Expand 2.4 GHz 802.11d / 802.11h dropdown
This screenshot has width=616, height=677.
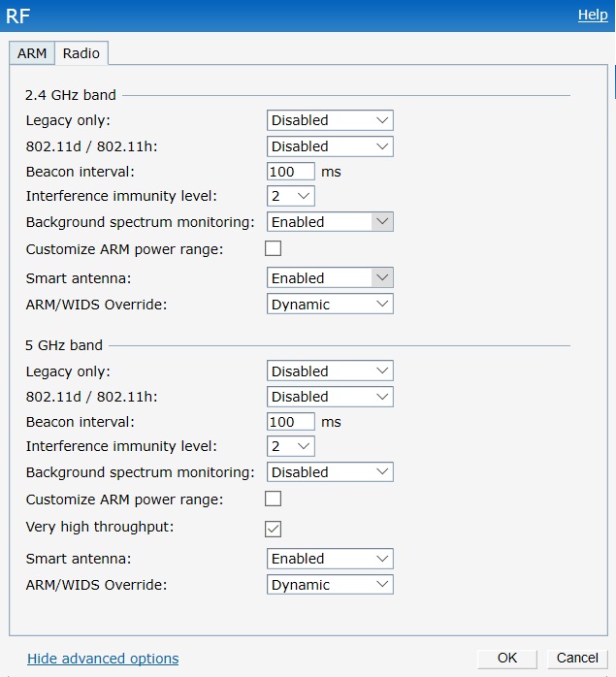(x=330, y=146)
